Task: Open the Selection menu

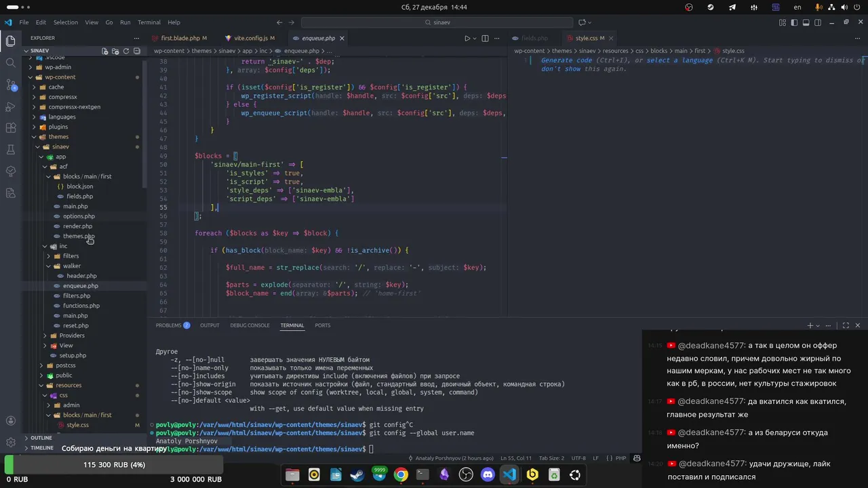Action: [66, 22]
